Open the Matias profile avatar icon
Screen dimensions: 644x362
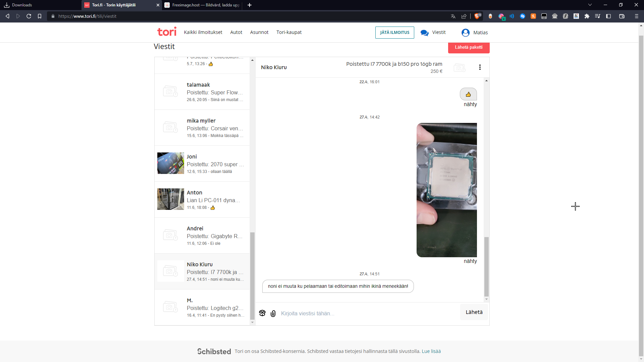click(x=466, y=33)
